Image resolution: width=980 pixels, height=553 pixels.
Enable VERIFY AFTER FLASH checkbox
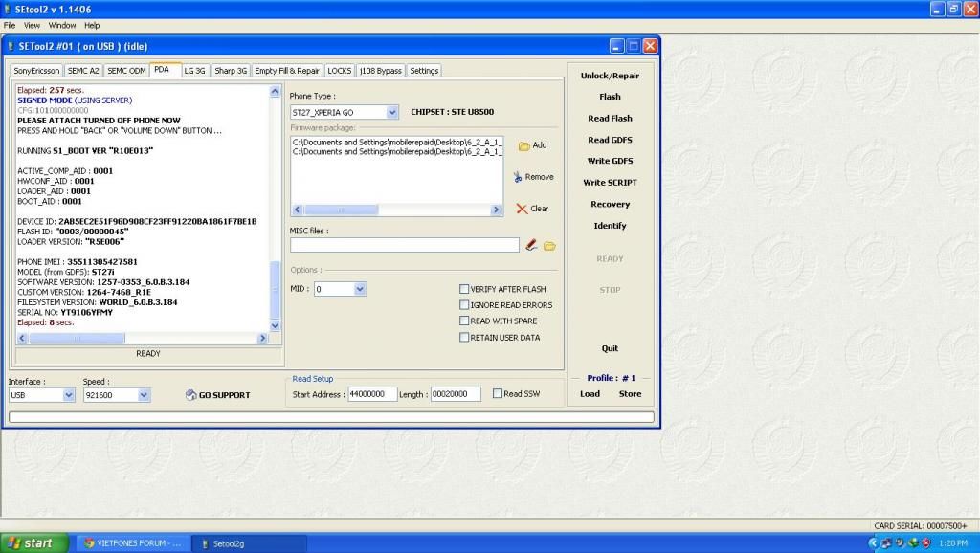click(464, 289)
